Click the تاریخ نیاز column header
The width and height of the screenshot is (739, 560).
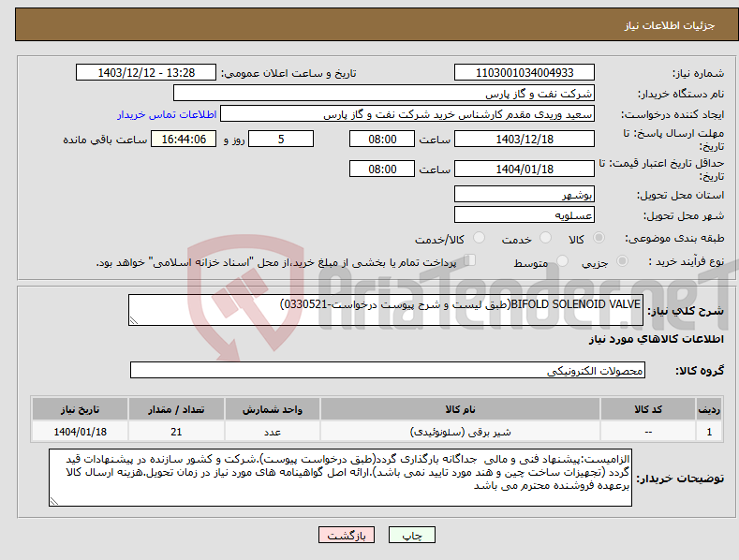point(81,409)
